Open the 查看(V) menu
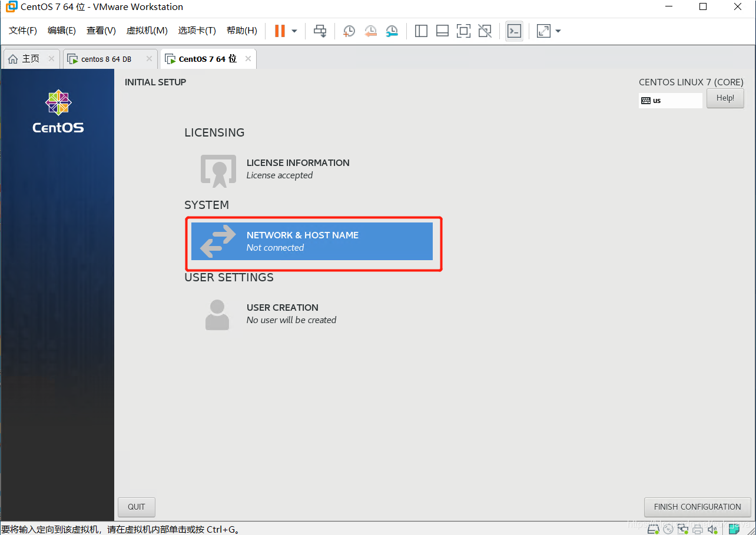Screen dimensions: 756x535 (101, 31)
